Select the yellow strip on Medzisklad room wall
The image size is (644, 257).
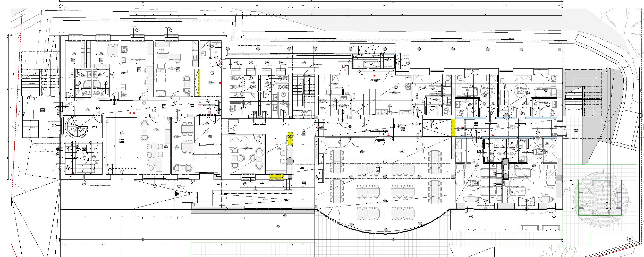(x=199, y=82)
